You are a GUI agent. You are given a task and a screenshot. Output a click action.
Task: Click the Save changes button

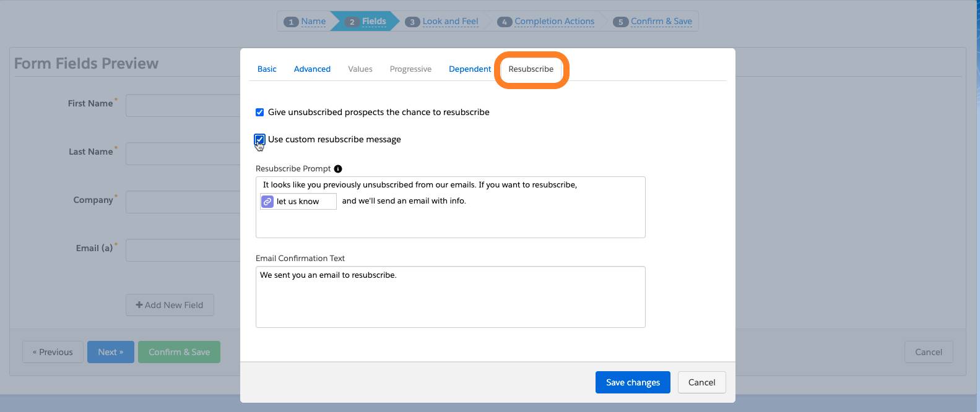[633, 382]
